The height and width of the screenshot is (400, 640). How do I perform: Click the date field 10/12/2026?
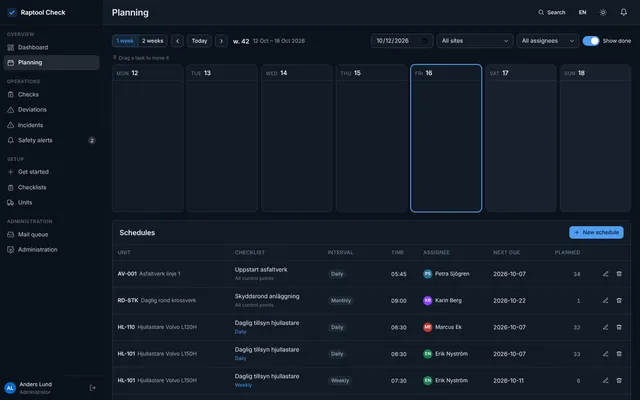(402, 41)
